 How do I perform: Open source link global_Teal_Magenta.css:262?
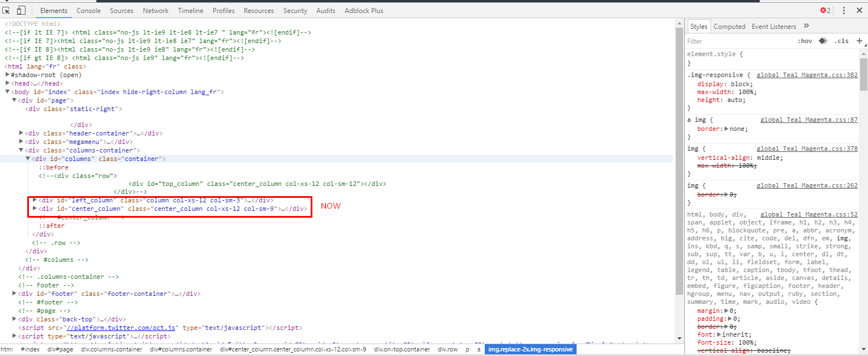pos(807,186)
